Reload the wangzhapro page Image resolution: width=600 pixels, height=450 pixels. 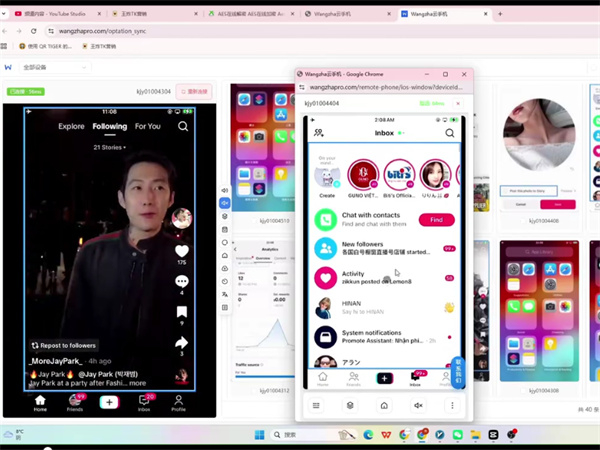(x=34, y=31)
